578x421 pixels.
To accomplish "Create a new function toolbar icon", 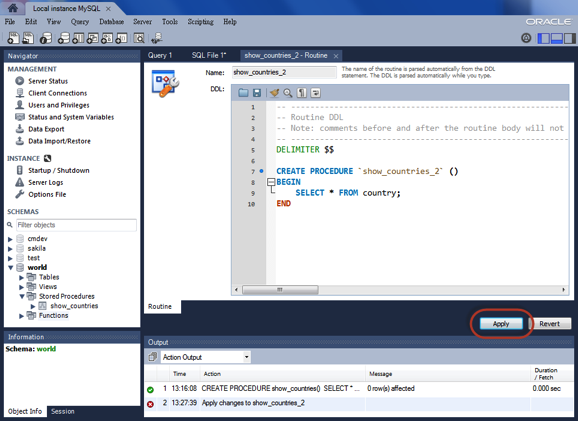I will [121, 38].
